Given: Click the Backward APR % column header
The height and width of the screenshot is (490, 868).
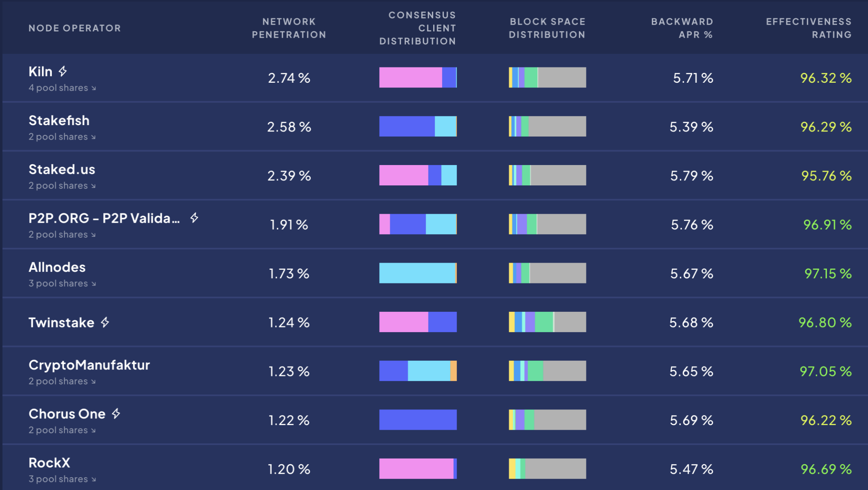Looking at the screenshot, I should [682, 28].
